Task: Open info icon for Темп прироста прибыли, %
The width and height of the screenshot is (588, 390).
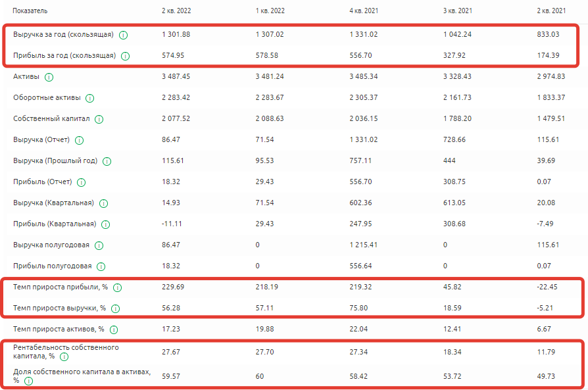Action: point(117,287)
